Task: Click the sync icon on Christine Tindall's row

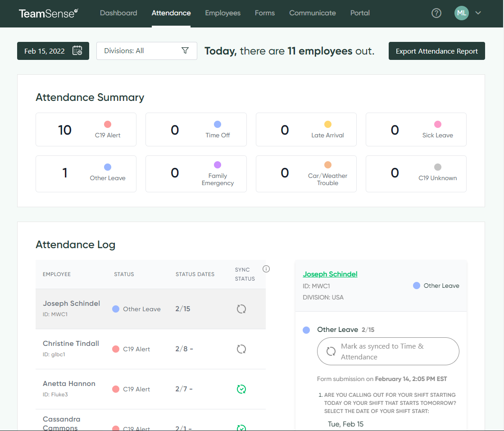Action: click(x=241, y=349)
